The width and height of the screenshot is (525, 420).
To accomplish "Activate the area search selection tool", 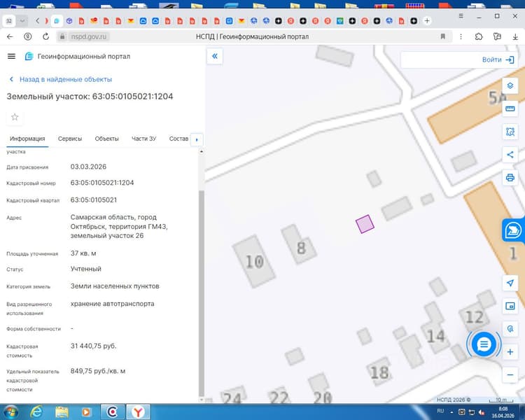I will tap(510, 132).
